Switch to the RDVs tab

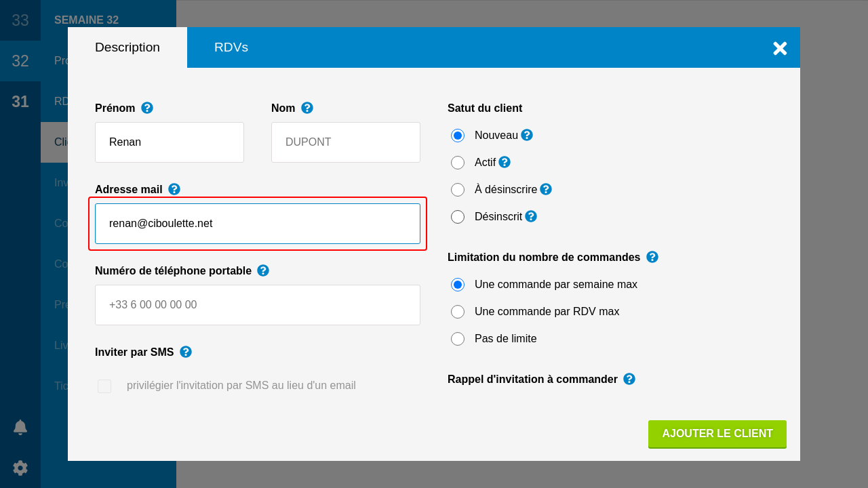231,47
